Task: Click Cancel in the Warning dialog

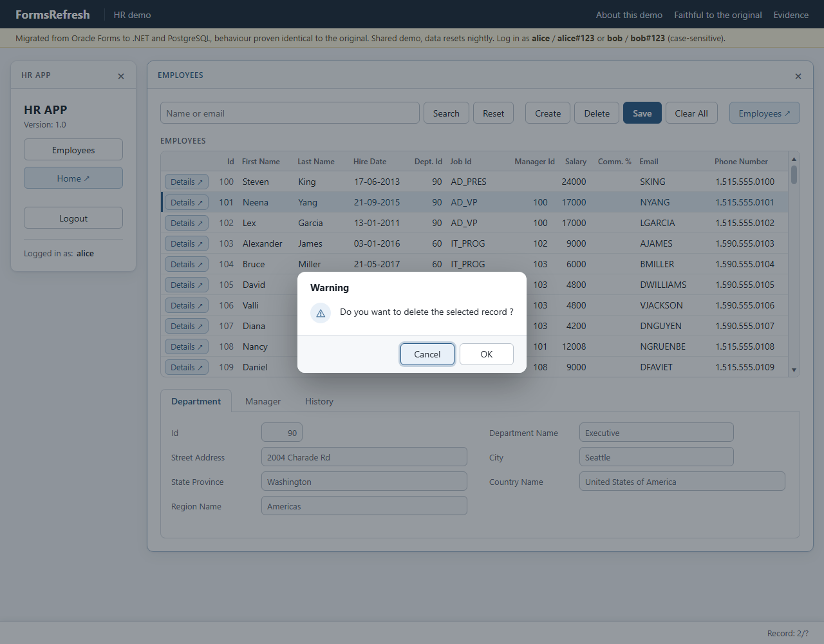Action: 427,354
